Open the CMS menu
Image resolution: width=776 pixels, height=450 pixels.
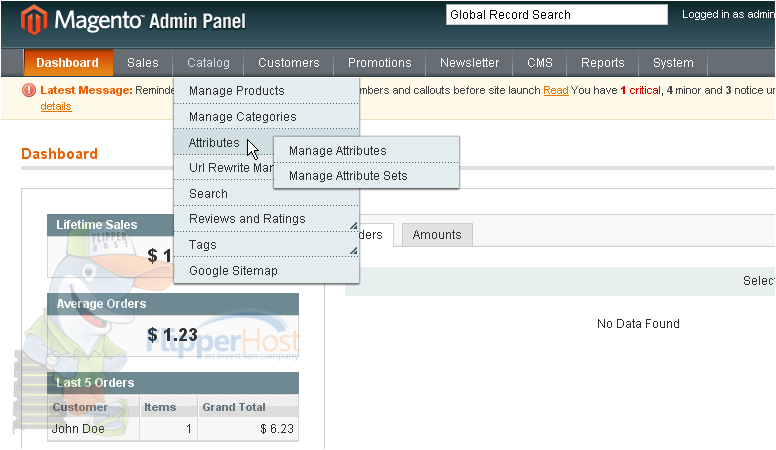pyautogui.click(x=539, y=63)
